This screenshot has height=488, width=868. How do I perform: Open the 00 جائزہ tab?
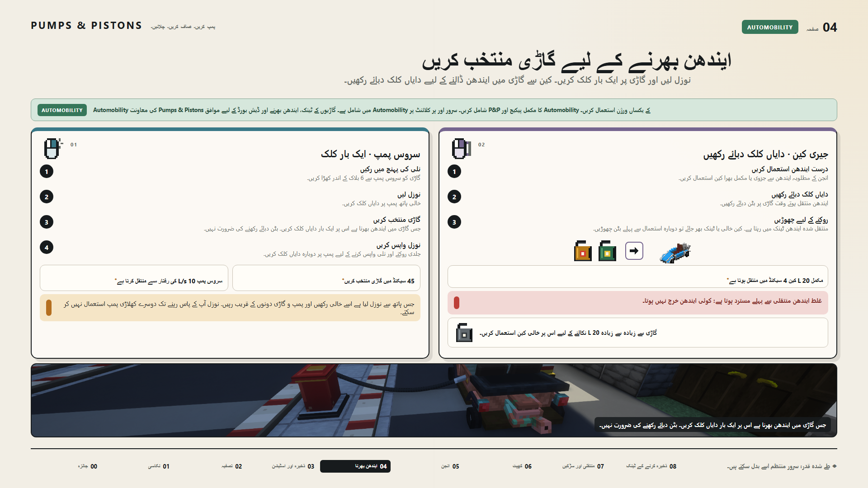[x=88, y=466]
